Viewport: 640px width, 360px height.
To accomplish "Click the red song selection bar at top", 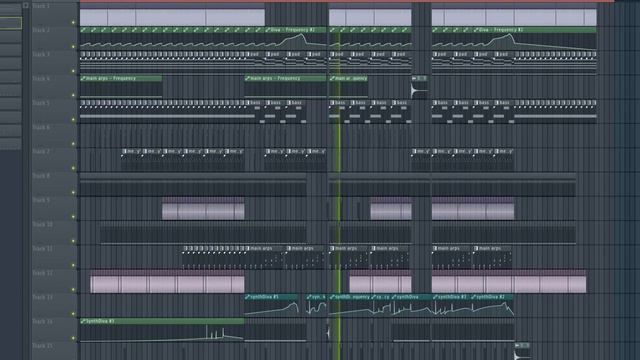I will point(347,1).
